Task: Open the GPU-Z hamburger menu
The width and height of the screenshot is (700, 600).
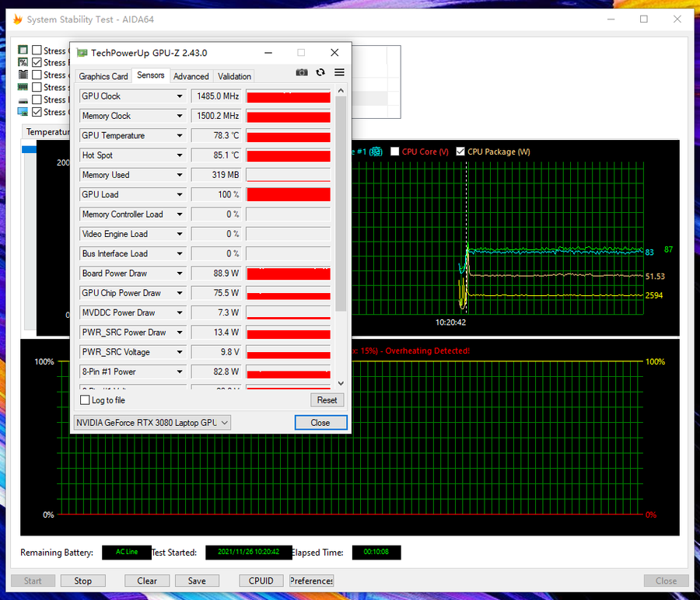Action: click(339, 72)
